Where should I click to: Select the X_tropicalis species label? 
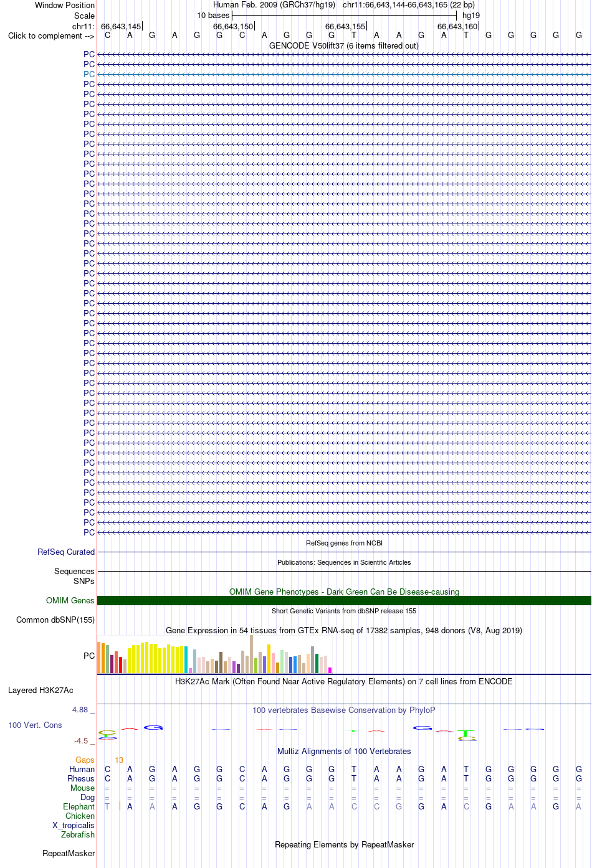tap(74, 825)
